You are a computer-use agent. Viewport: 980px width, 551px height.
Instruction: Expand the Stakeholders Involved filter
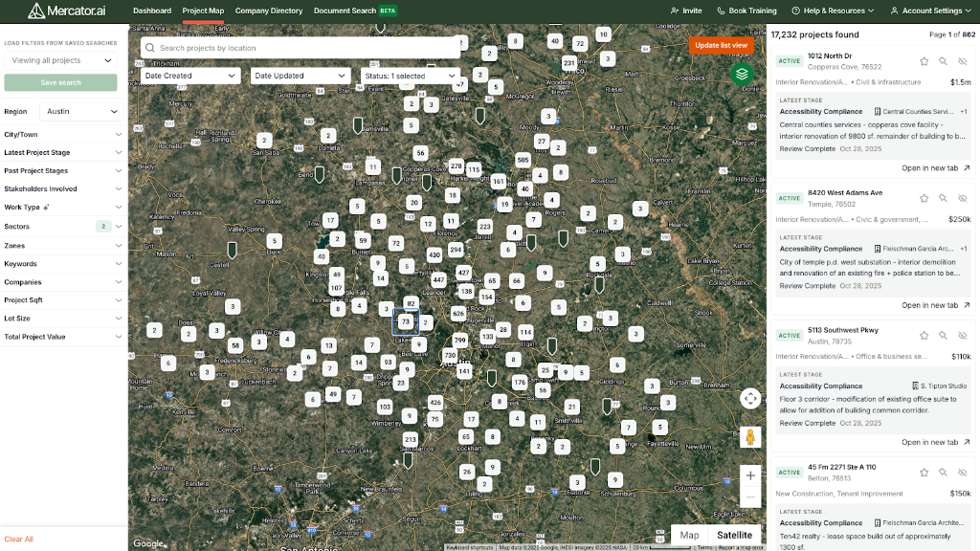pos(62,188)
